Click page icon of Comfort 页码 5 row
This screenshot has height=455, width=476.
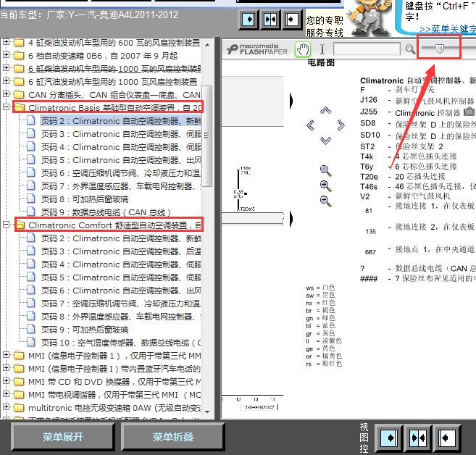[x=31, y=277]
